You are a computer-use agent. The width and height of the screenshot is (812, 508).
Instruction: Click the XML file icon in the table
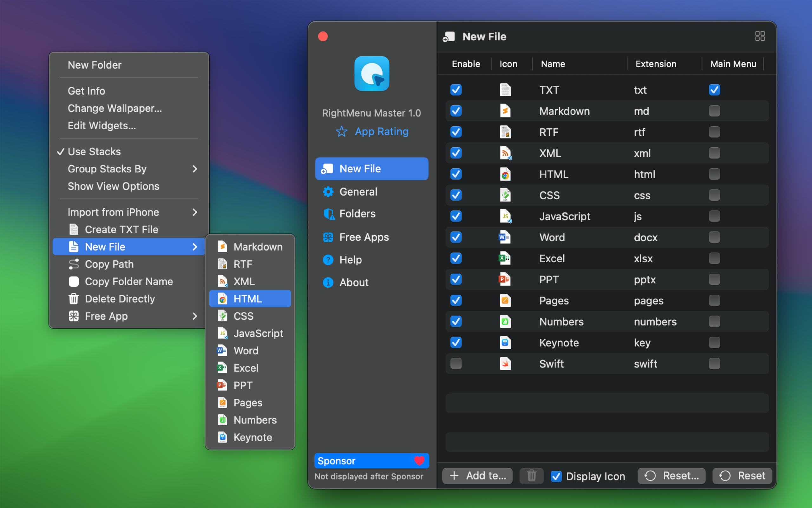pyautogui.click(x=505, y=153)
